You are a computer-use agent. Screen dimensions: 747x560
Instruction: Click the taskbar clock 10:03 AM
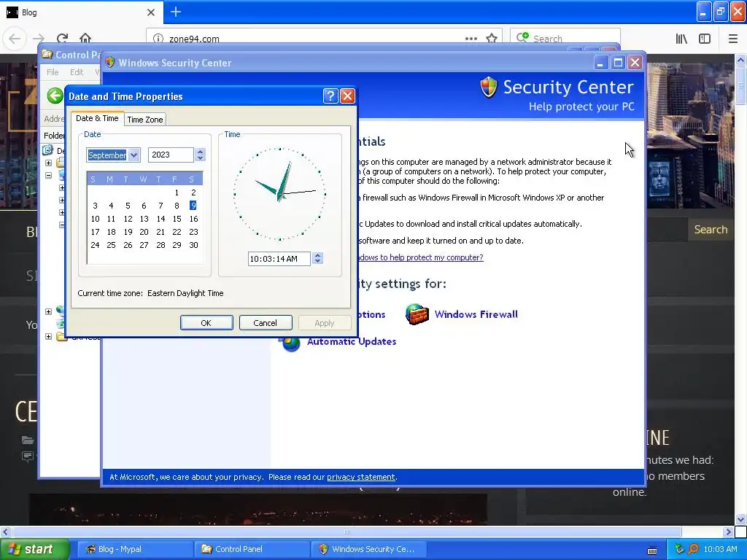[x=720, y=549]
